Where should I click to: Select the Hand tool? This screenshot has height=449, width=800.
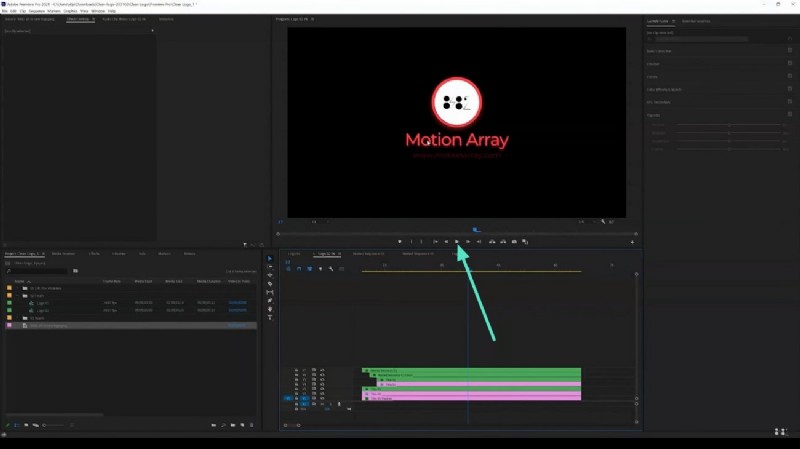pos(270,309)
